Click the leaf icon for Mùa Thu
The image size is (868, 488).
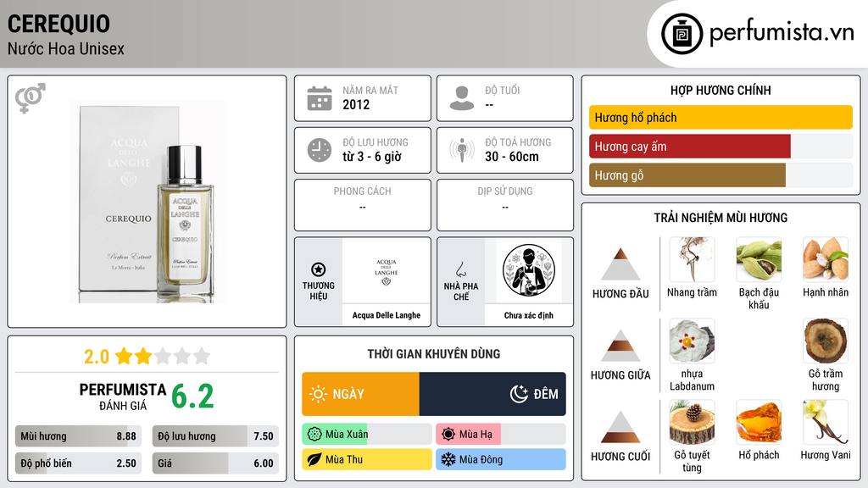click(314, 459)
